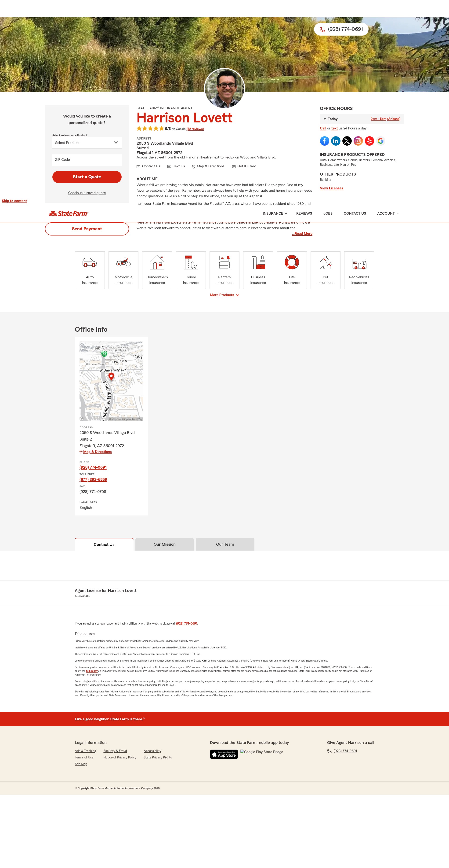Open the Yelp social icon

click(369, 141)
